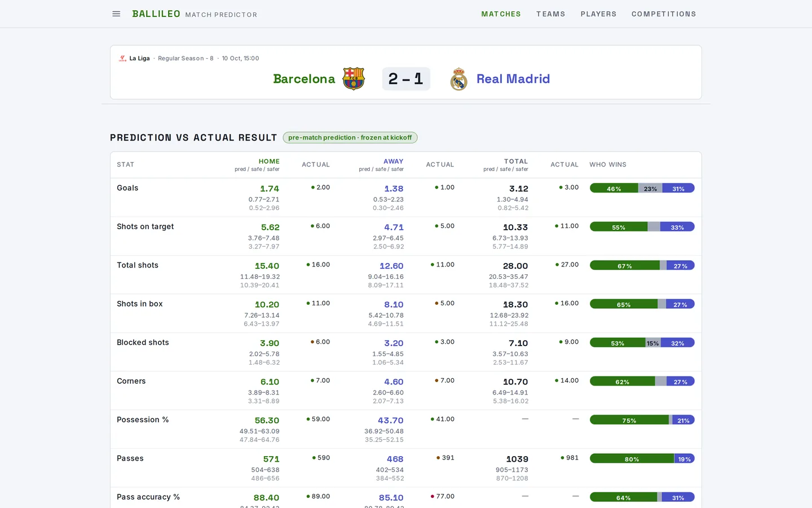Click the Shots on target row label
The width and height of the screenshot is (812, 508).
[145, 227]
